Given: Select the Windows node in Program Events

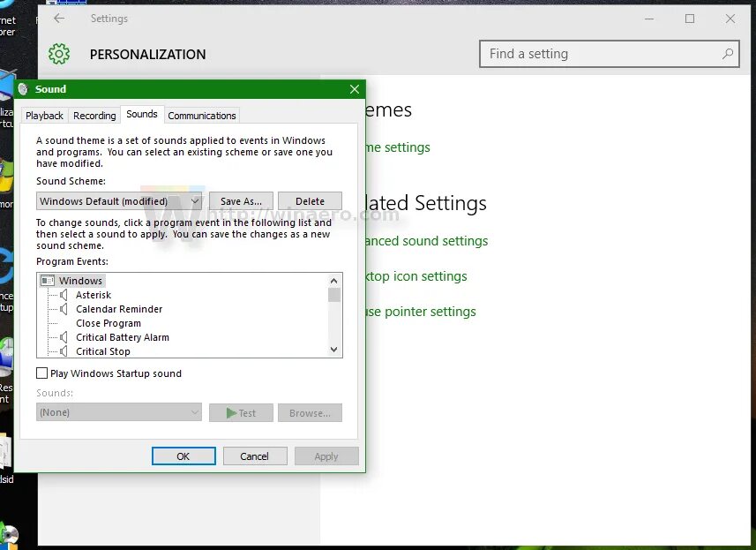Looking at the screenshot, I should point(80,281).
